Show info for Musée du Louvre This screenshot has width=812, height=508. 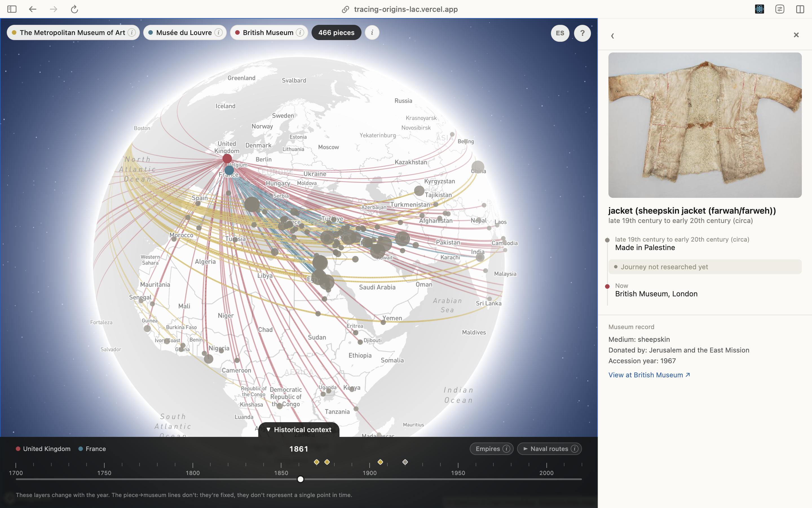219,32
